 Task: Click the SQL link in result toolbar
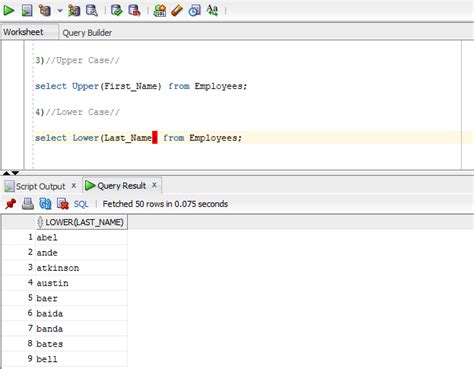pos(81,204)
